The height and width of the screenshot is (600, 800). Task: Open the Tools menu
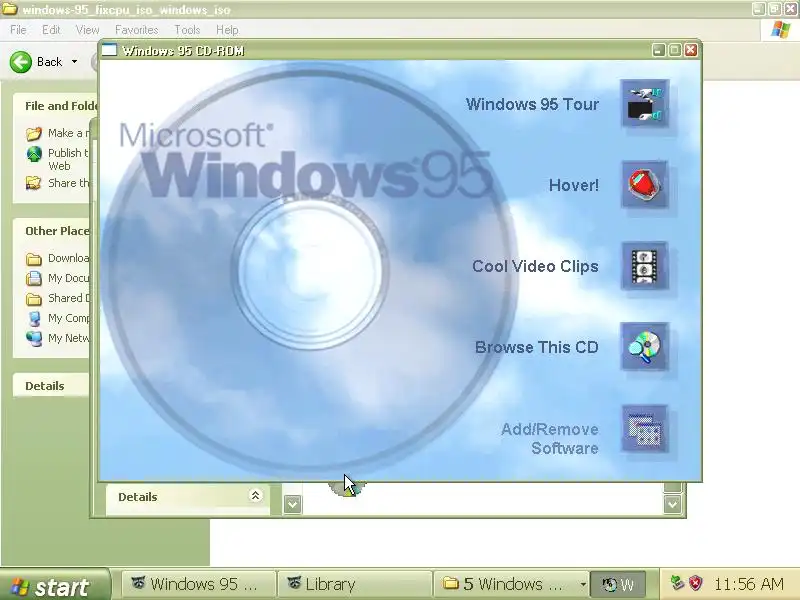187,30
